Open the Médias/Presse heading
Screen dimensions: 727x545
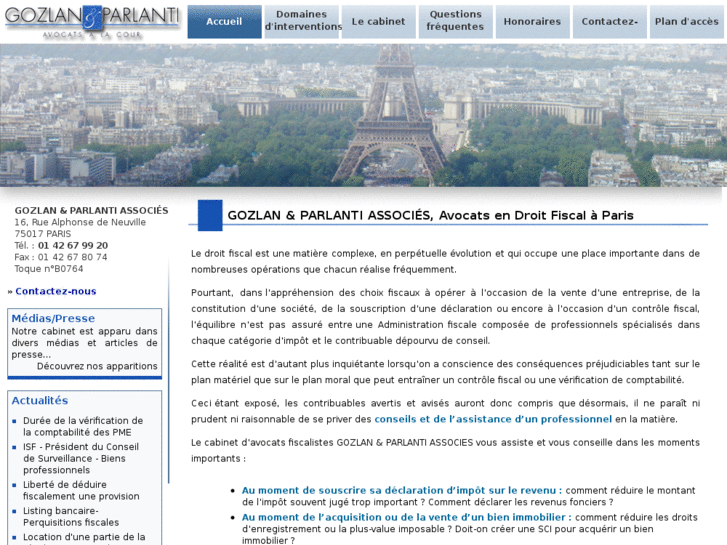point(53,318)
